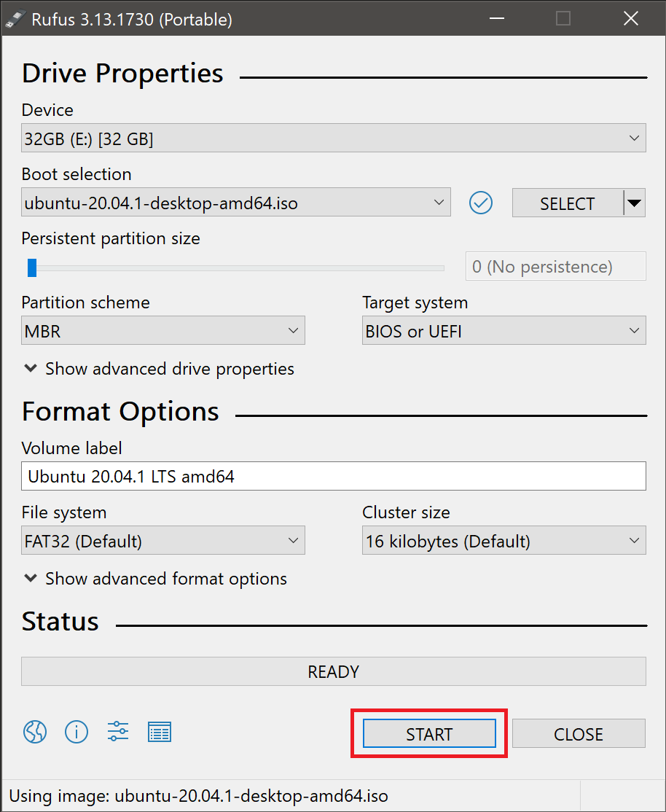Open the About info icon
Image resolution: width=666 pixels, height=812 pixels.
pyautogui.click(x=77, y=731)
